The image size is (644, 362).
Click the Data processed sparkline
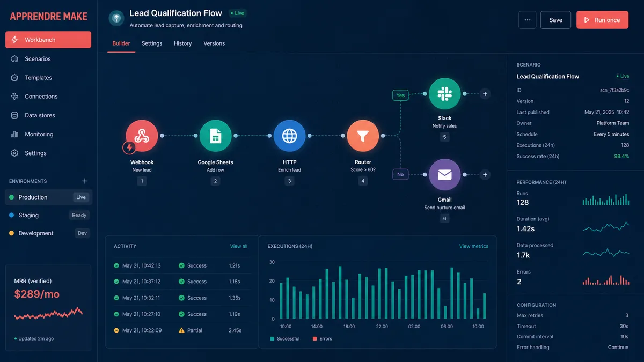pyautogui.click(x=606, y=253)
